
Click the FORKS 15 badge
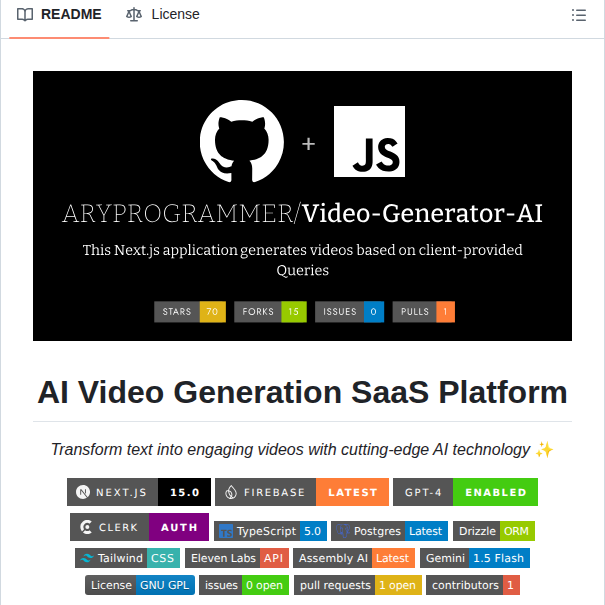coord(270,311)
